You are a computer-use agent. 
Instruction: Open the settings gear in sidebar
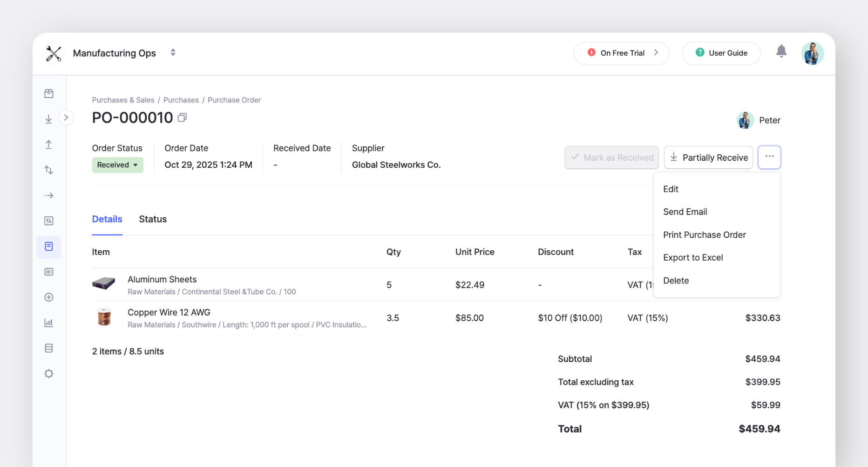[x=48, y=373]
